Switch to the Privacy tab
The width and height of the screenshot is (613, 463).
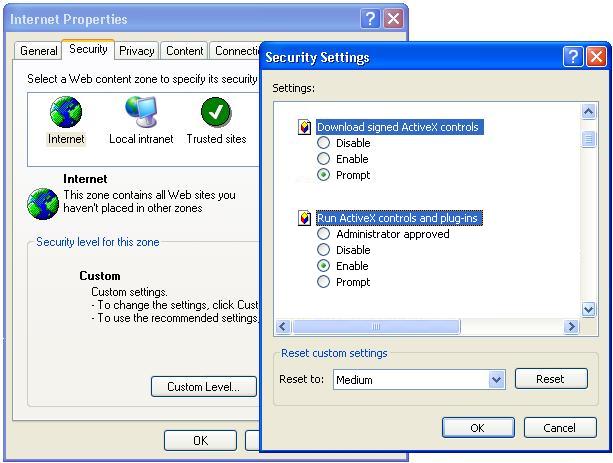click(136, 51)
